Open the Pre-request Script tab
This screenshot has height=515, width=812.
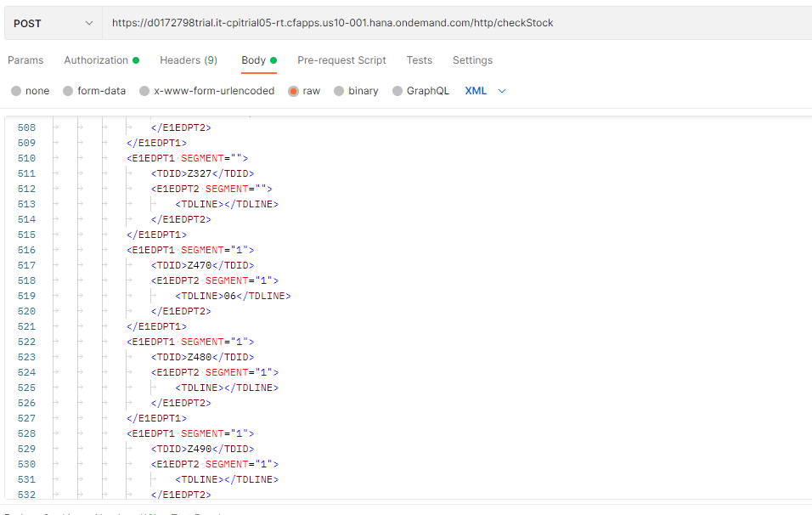pyautogui.click(x=341, y=60)
